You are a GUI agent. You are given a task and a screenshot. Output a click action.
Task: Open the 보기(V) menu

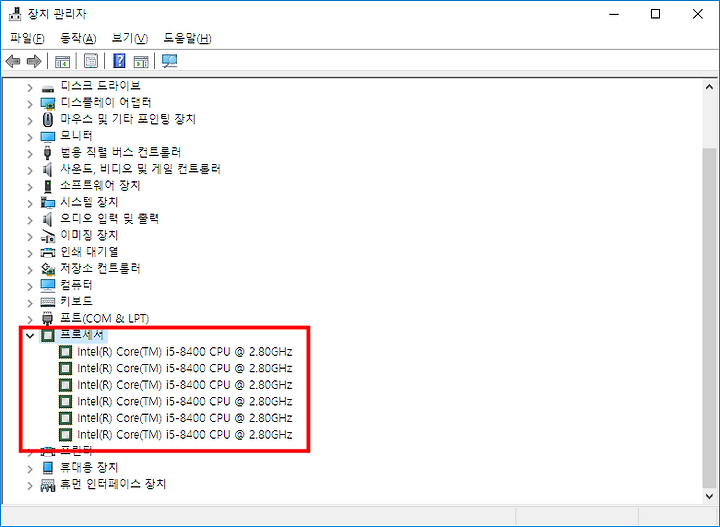tap(130, 38)
